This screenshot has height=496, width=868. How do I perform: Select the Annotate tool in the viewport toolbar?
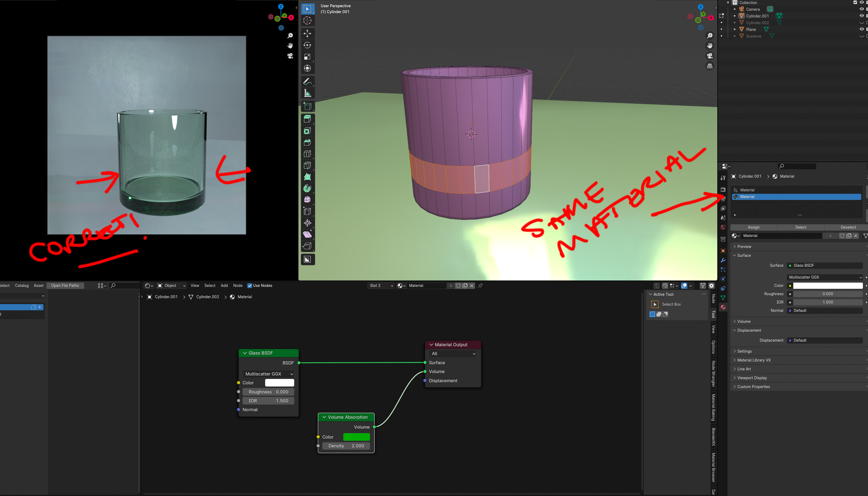click(x=308, y=81)
